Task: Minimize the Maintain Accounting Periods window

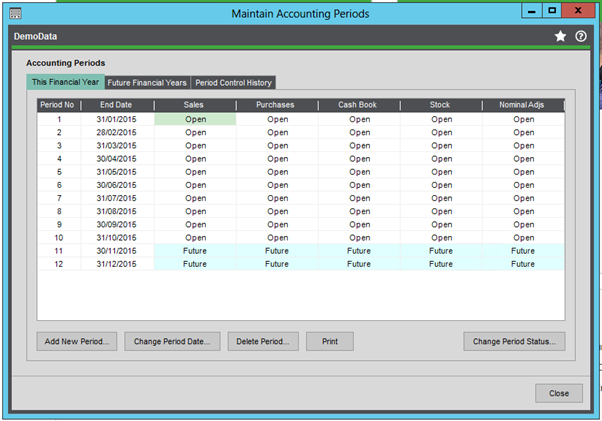Action: pos(532,11)
